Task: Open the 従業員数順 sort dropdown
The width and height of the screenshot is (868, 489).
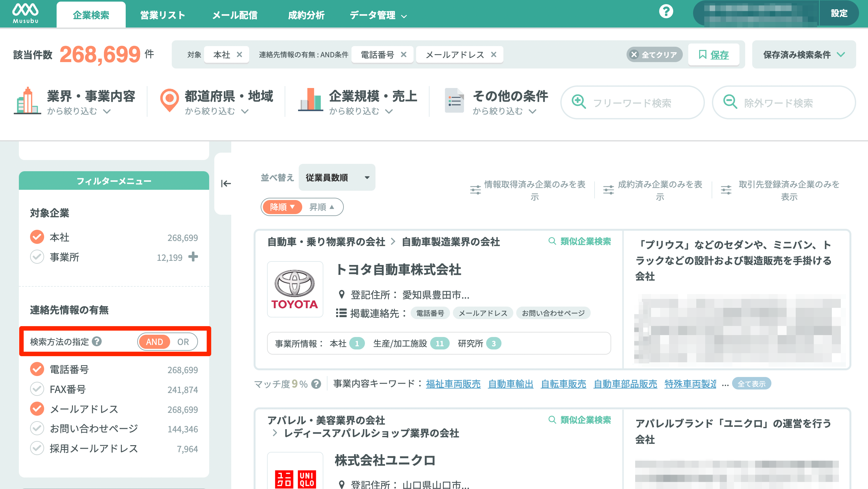Action: [337, 177]
